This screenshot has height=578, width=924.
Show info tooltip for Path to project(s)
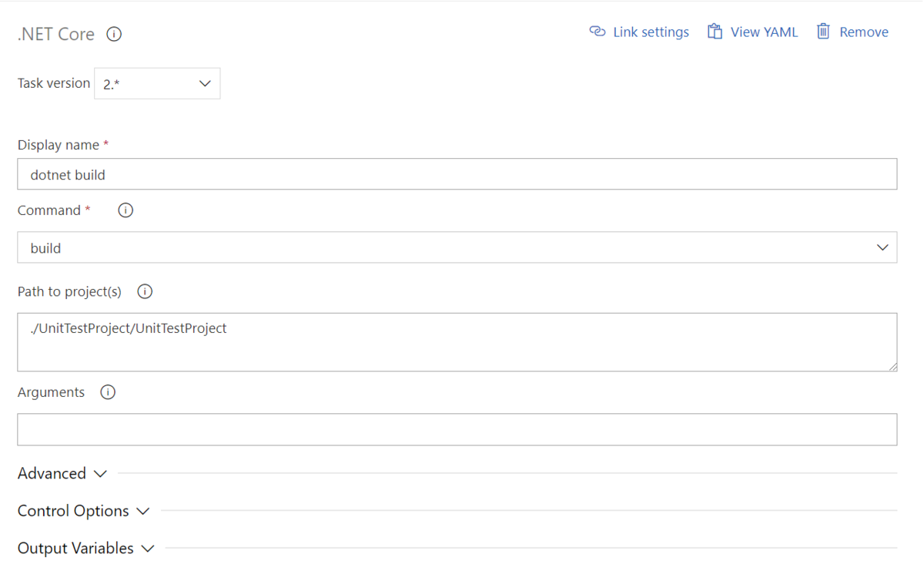coord(145,291)
